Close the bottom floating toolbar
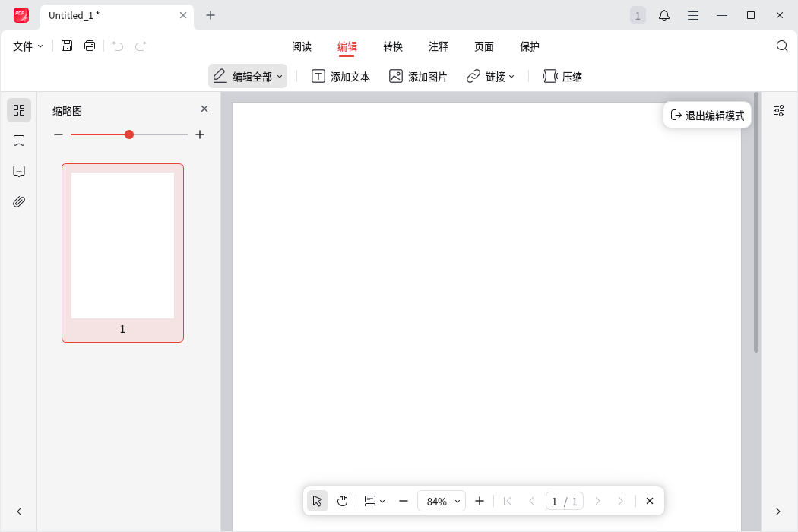The image size is (798, 532). point(650,501)
